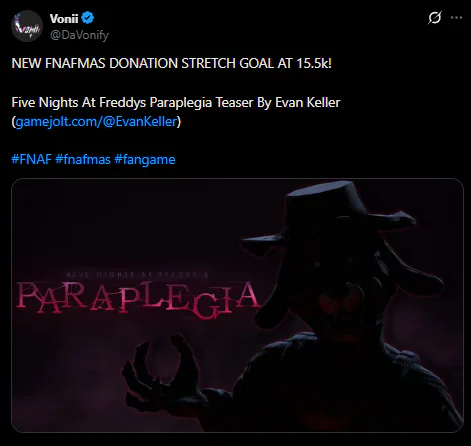The height and width of the screenshot is (446, 471).
Task: Click the pink PARAPLEGIA logo in image
Action: [138, 299]
